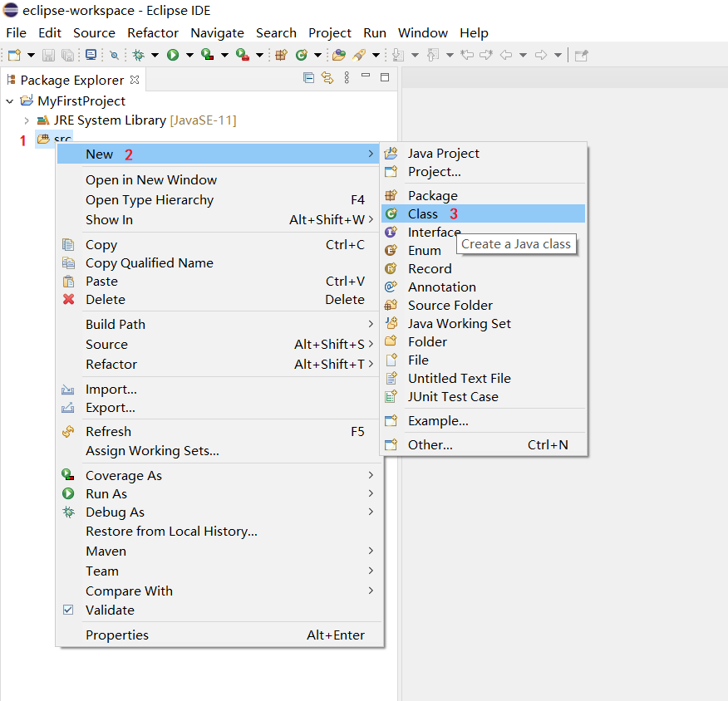The height and width of the screenshot is (701, 728).
Task: Open the Navigate menu
Action: click(x=217, y=33)
